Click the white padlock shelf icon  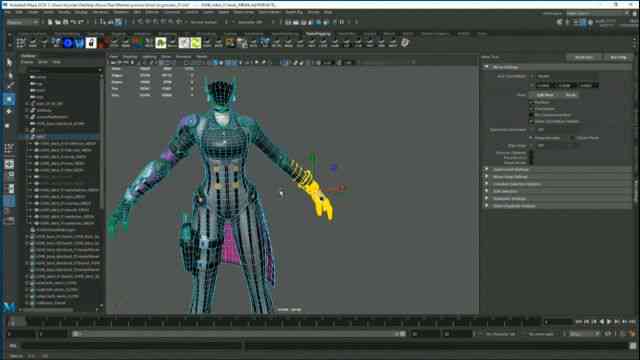point(91,42)
